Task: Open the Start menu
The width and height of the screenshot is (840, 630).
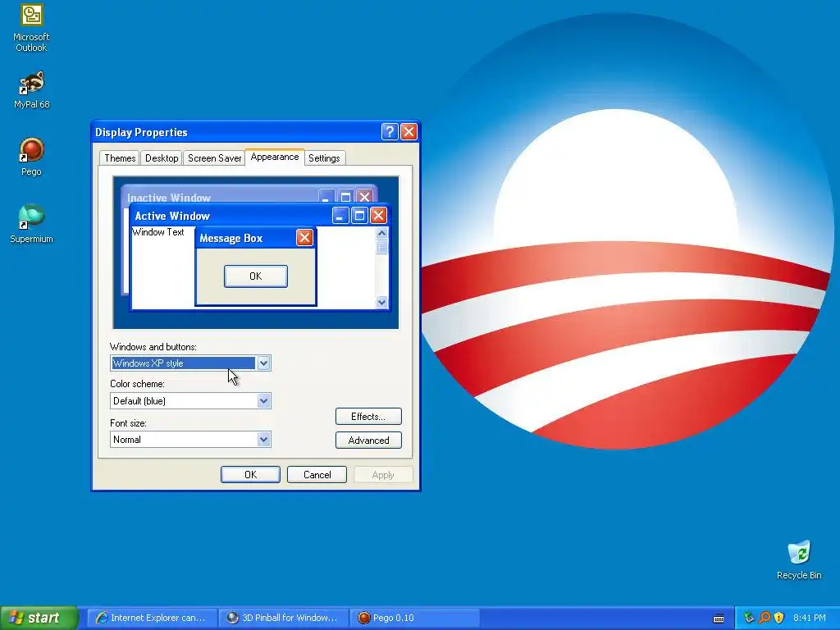Action: click(39, 618)
